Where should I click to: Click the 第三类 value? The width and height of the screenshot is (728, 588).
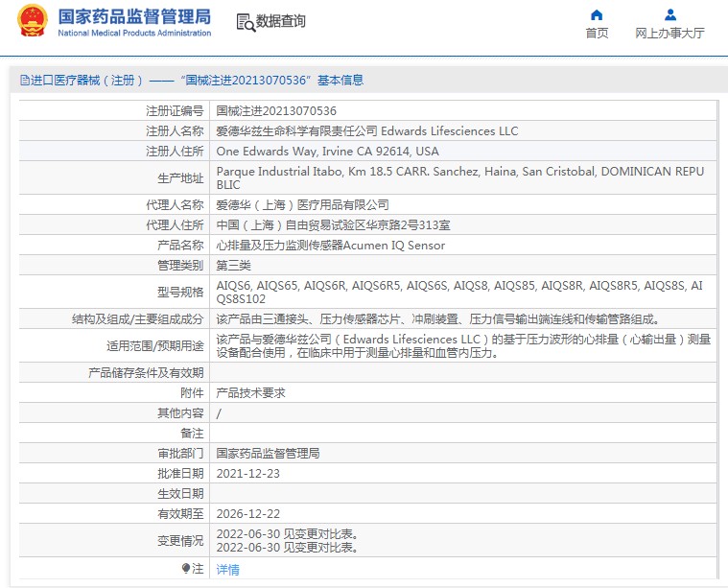coord(233,266)
